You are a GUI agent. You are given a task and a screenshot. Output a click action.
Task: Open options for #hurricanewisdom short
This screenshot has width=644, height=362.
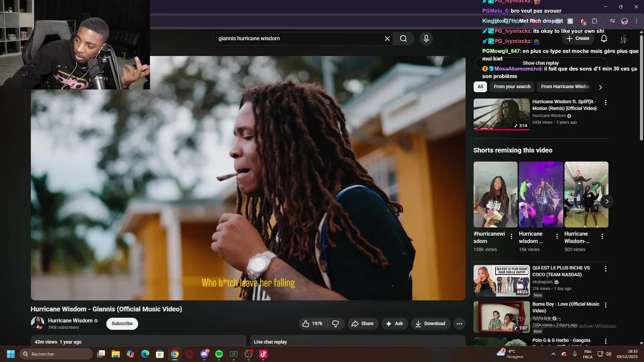click(x=512, y=236)
